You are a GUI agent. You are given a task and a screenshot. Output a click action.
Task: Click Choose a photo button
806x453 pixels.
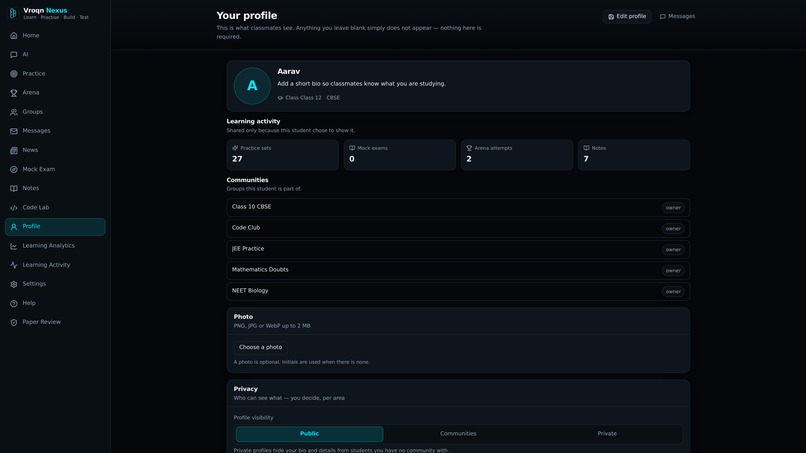(261, 348)
